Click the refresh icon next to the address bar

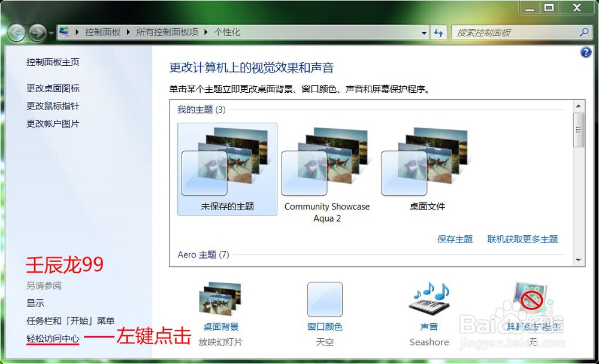[x=439, y=32]
